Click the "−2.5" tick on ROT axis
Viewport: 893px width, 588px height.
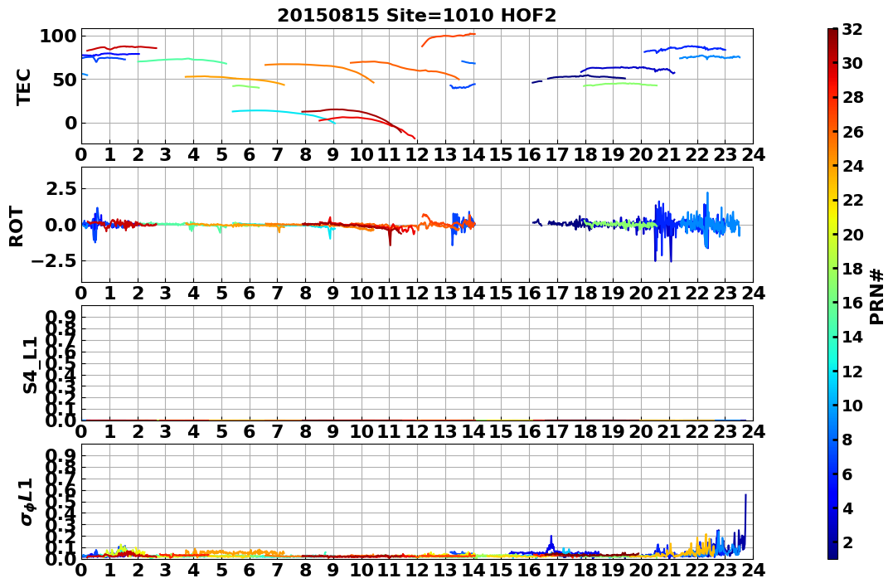pyautogui.click(x=52, y=261)
